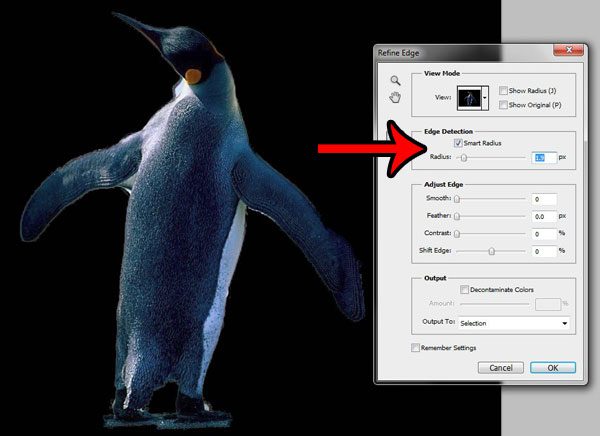
Task: Open the View mode dropdown arrow
Action: point(486,97)
